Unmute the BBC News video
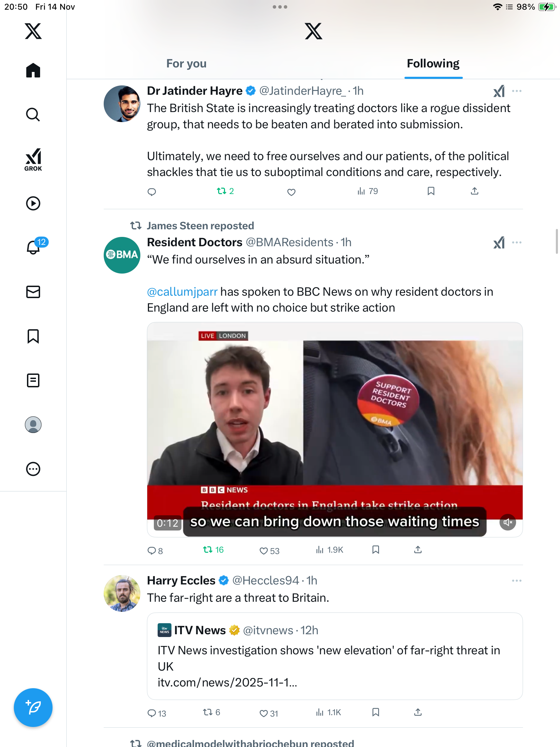 point(507,522)
